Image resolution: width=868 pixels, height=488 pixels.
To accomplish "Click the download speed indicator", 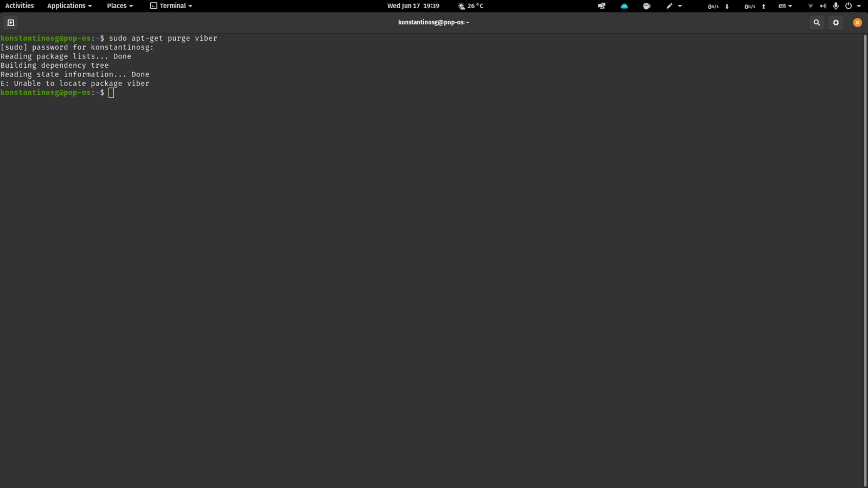I will 718,7.
